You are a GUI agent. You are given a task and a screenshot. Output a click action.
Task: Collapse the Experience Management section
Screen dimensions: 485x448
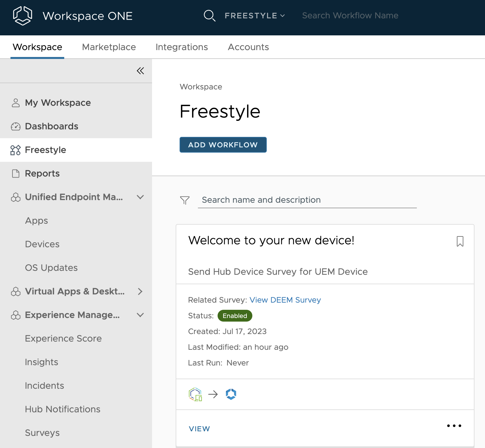140,315
